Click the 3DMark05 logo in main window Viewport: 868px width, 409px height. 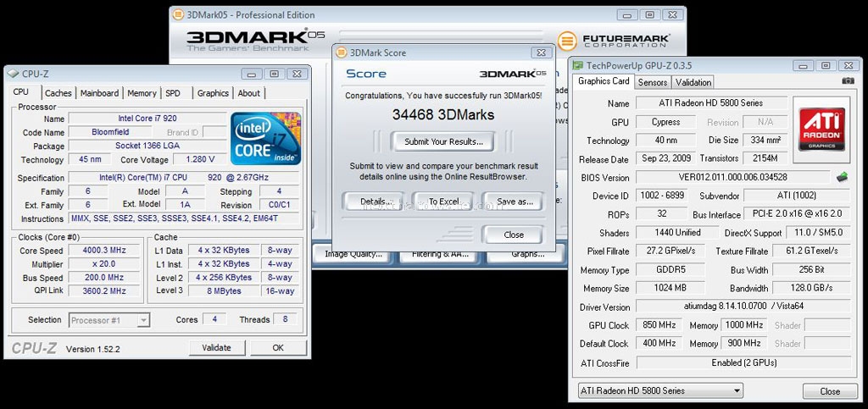[x=255, y=41]
